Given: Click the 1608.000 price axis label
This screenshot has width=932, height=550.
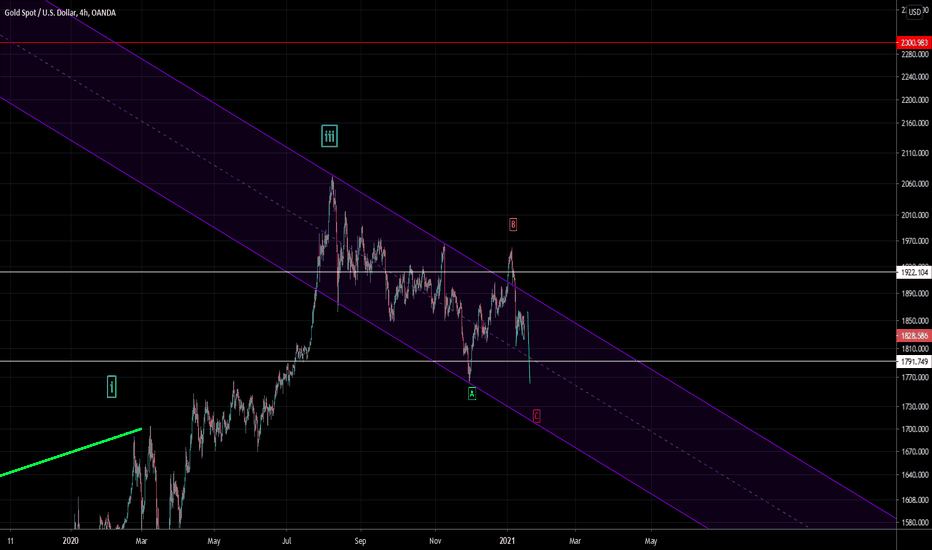Looking at the screenshot, I should 915,500.
